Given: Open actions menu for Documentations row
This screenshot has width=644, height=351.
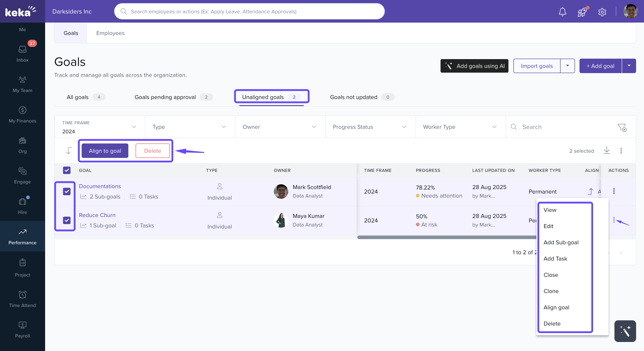Looking at the screenshot, I should [x=614, y=191].
